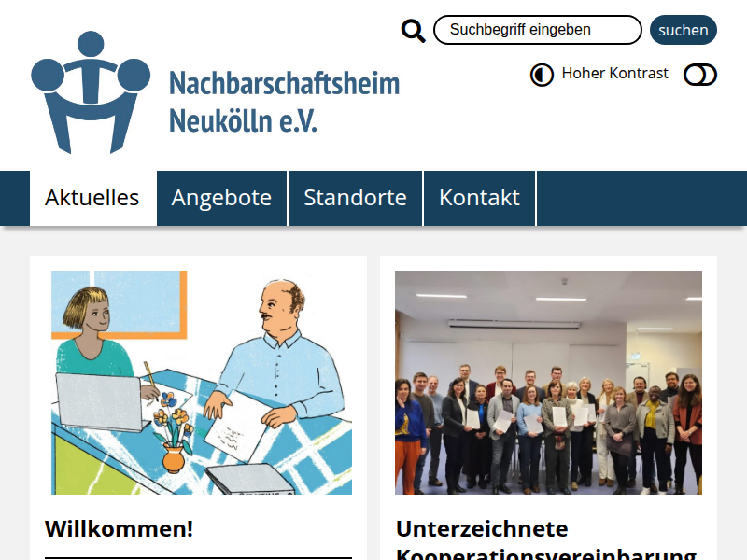Open the illustrated welcome desk image
The image size is (747, 560).
click(x=202, y=383)
